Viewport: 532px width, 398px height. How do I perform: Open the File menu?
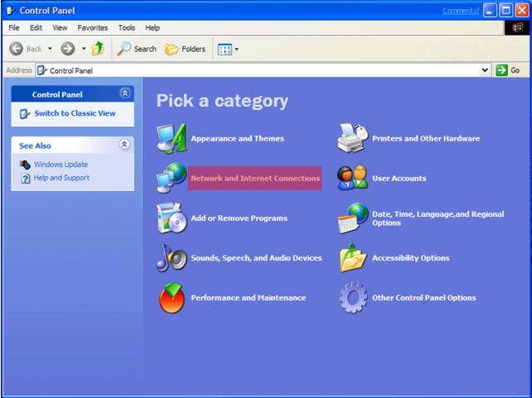14,27
